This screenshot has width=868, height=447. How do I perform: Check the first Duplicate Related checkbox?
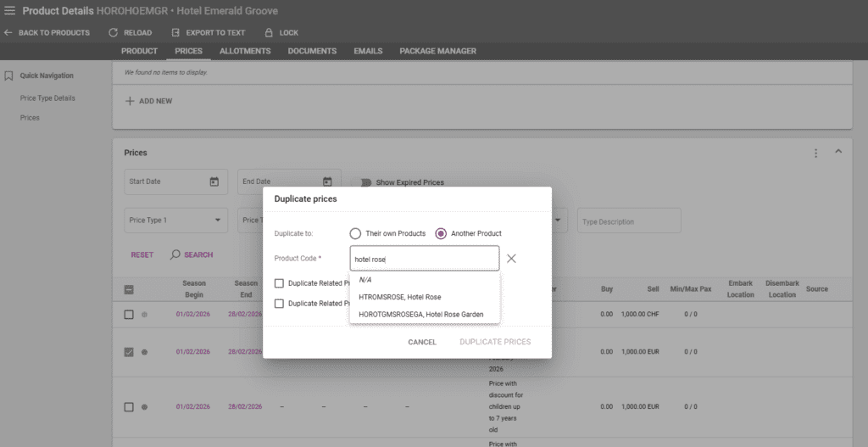279,283
